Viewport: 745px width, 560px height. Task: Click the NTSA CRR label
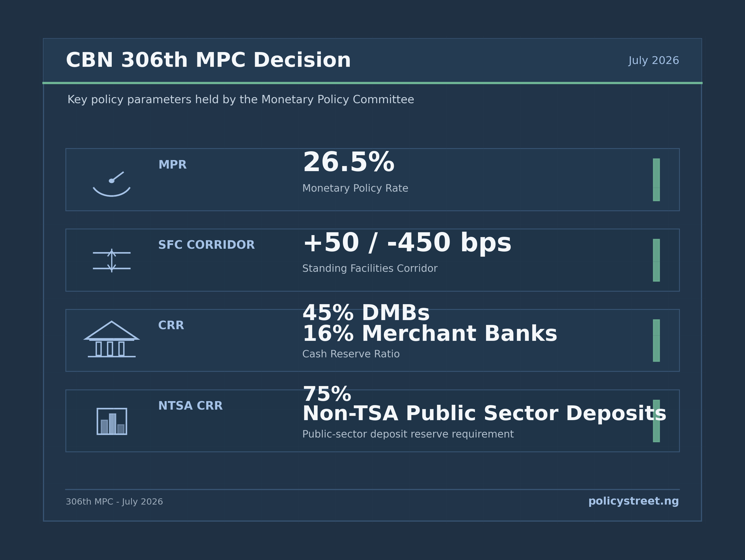click(190, 406)
